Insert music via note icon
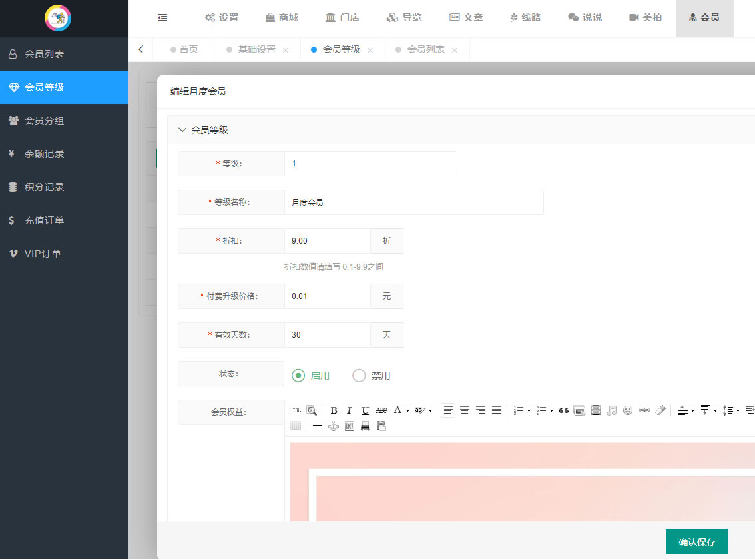The width and height of the screenshot is (755, 560). (611, 410)
